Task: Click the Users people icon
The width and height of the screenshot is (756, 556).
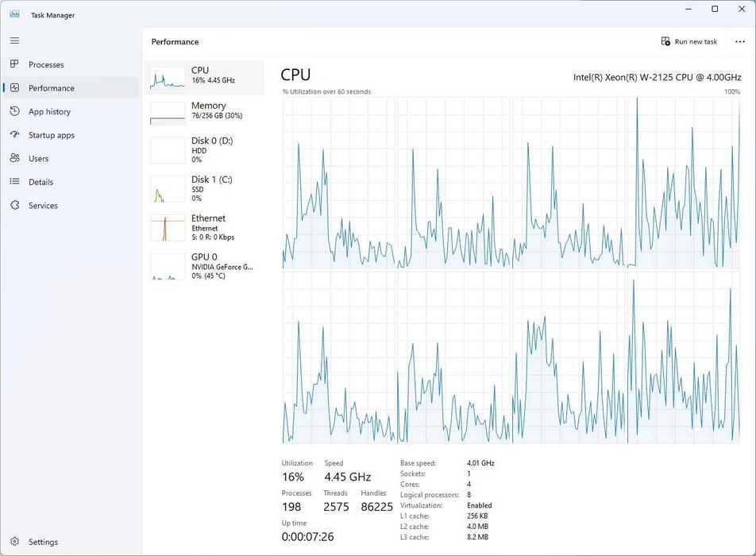Action: pos(15,158)
